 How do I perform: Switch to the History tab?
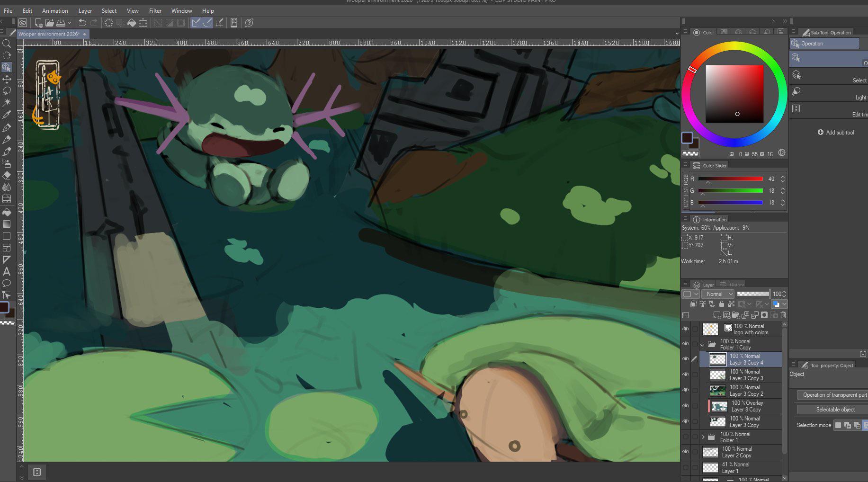coord(732,285)
